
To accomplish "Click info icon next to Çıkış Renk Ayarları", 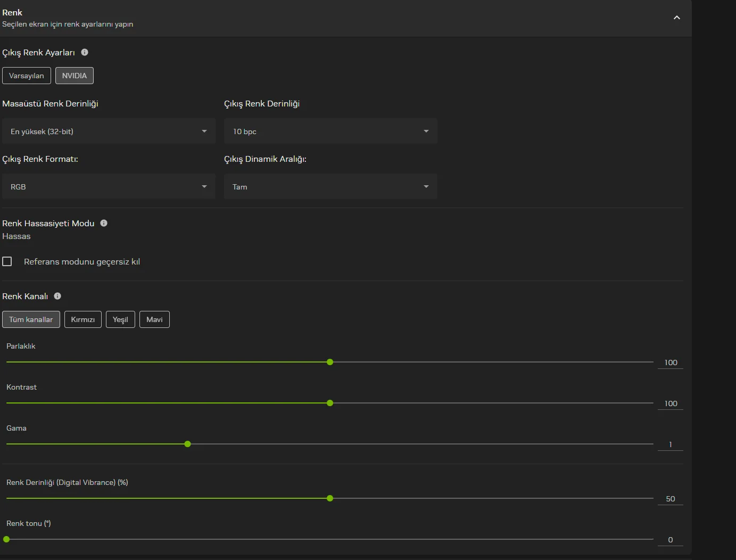I will pyautogui.click(x=85, y=52).
